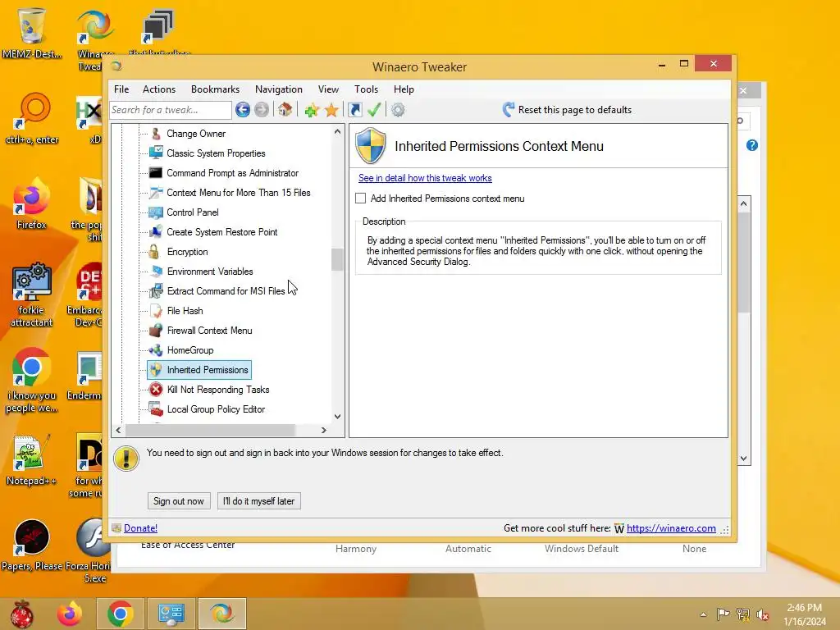Image resolution: width=840 pixels, height=630 pixels.
Task: Open the Help menu
Action: [x=404, y=89]
